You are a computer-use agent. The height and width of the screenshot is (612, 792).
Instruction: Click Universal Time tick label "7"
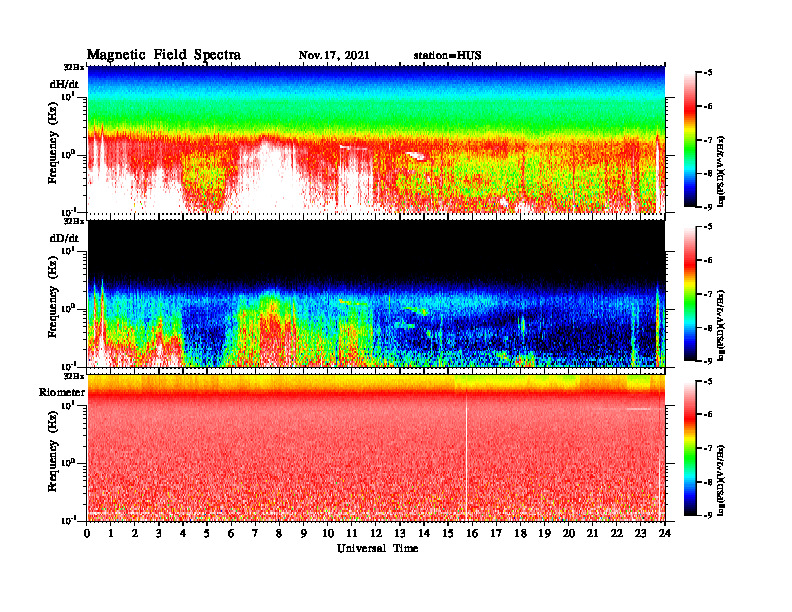[255, 534]
